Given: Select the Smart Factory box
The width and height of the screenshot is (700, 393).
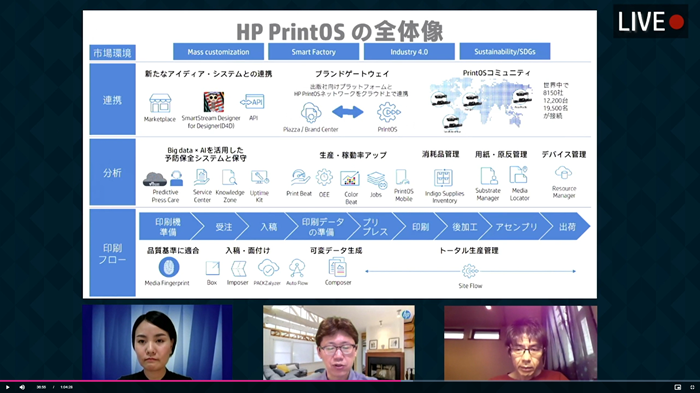Looking at the screenshot, I should click(313, 52).
